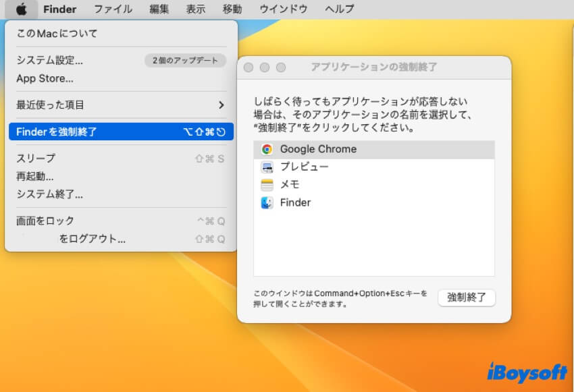The width and height of the screenshot is (574, 392).
Task: Open the Finder menu in menu bar
Action: click(x=59, y=9)
